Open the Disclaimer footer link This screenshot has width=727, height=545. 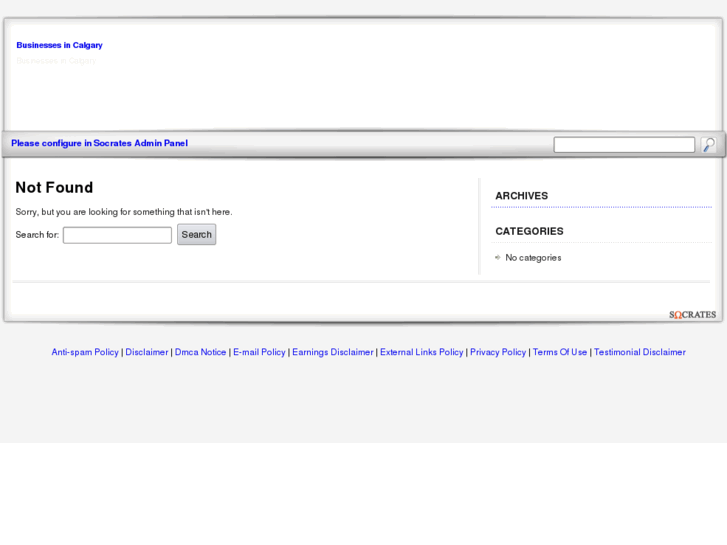click(x=147, y=352)
